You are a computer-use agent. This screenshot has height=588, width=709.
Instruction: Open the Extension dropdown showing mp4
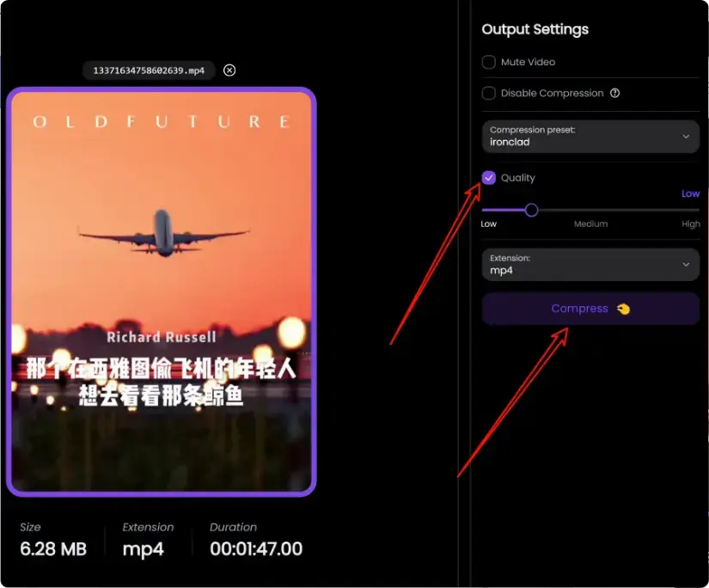[x=590, y=264]
